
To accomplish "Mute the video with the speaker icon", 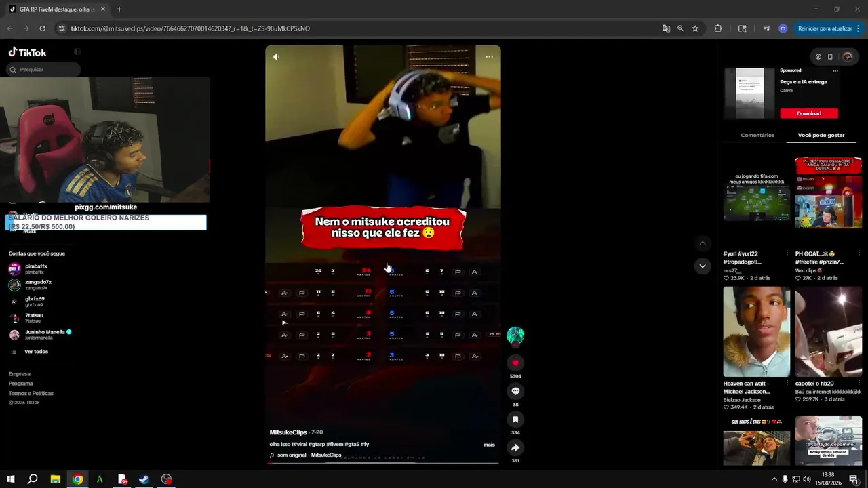I will click(x=276, y=57).
